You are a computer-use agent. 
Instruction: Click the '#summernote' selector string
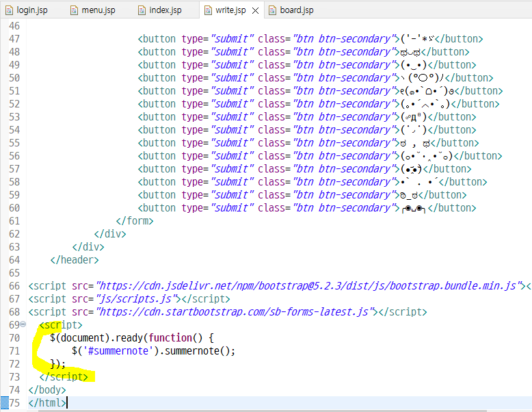(118, 351)
